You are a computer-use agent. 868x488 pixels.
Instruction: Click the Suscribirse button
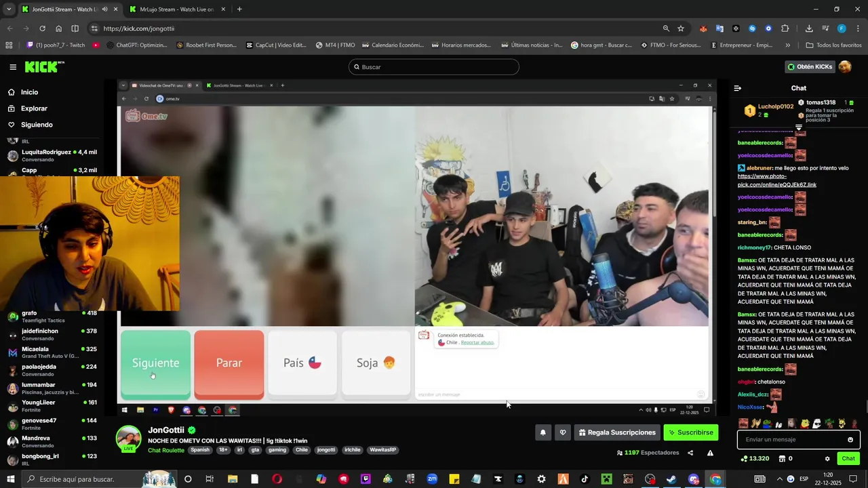(x=690, y=432)
